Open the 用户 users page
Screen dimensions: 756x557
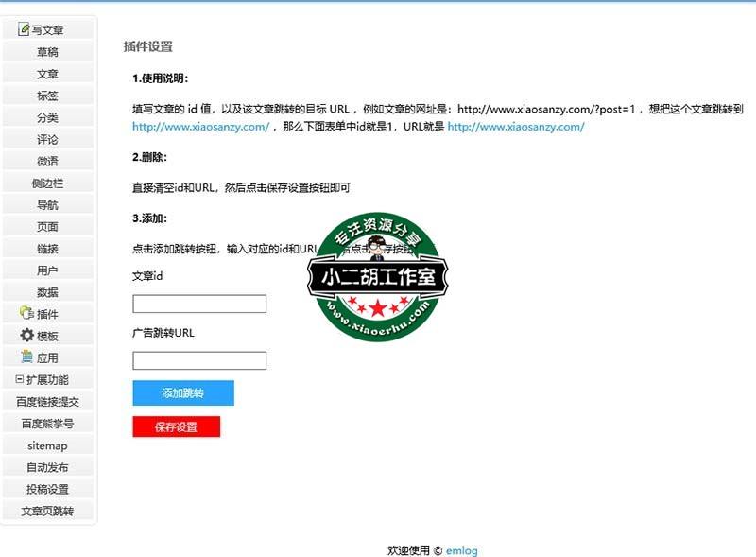(47, 270)
